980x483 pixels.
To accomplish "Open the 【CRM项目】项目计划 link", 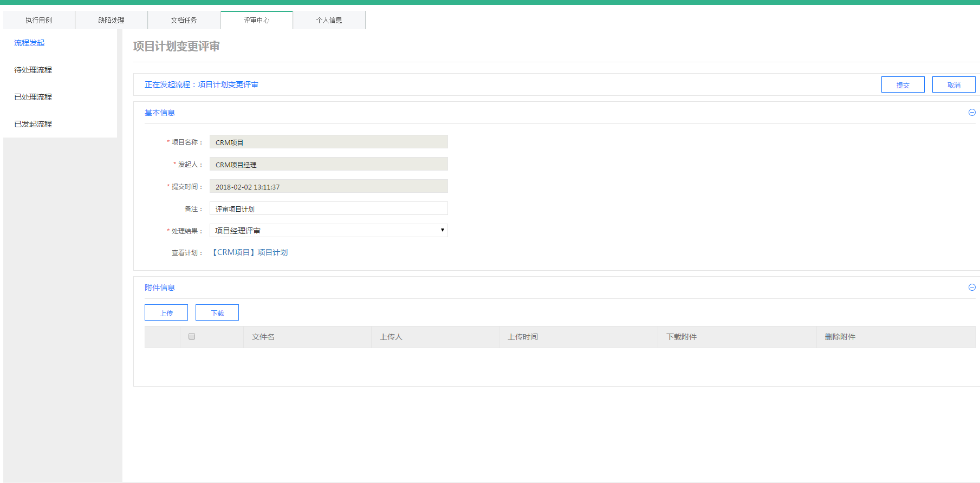I will pos(250,252).
